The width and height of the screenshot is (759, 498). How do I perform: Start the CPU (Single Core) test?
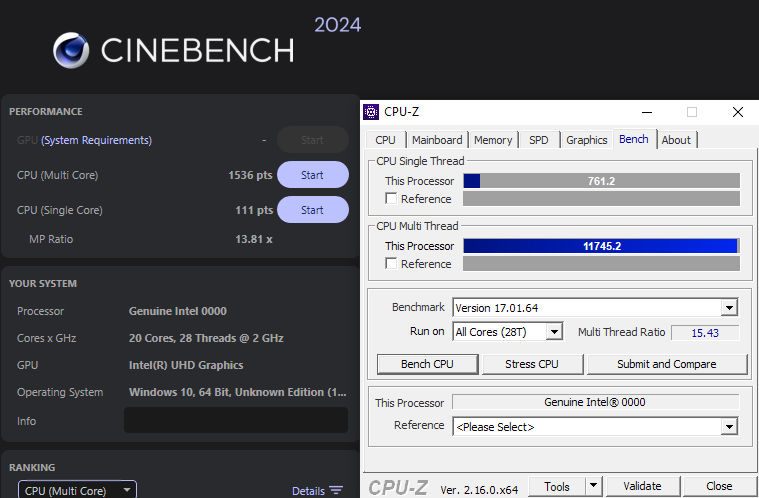pos(313,210)
